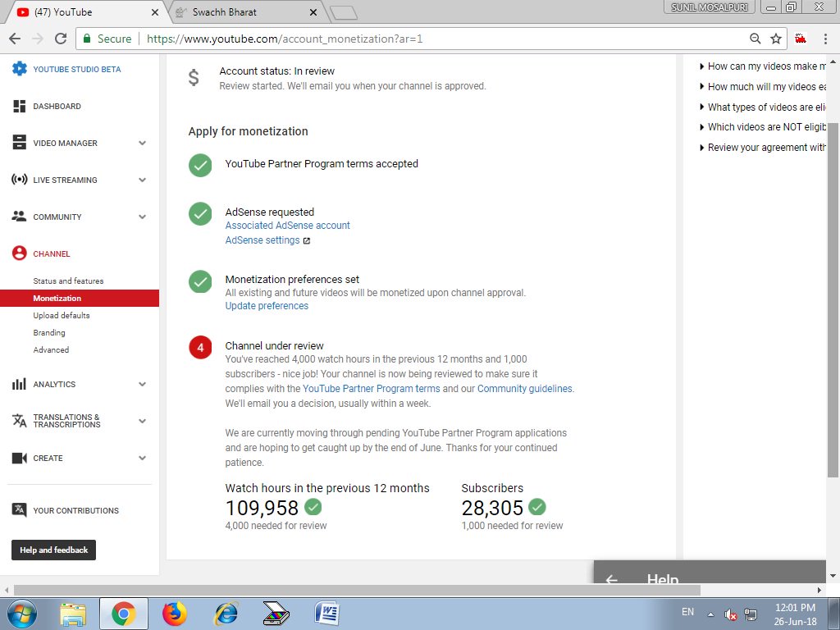This screenshot has height=630, width=840.
Task: Open the Windows Start button
Action: click(21, 614)
